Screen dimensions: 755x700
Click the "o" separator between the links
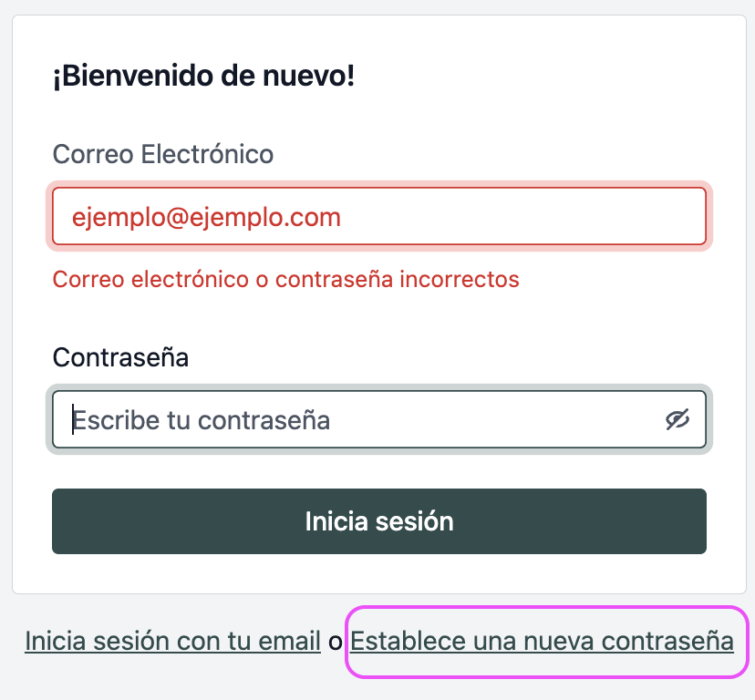coord(336,642)
